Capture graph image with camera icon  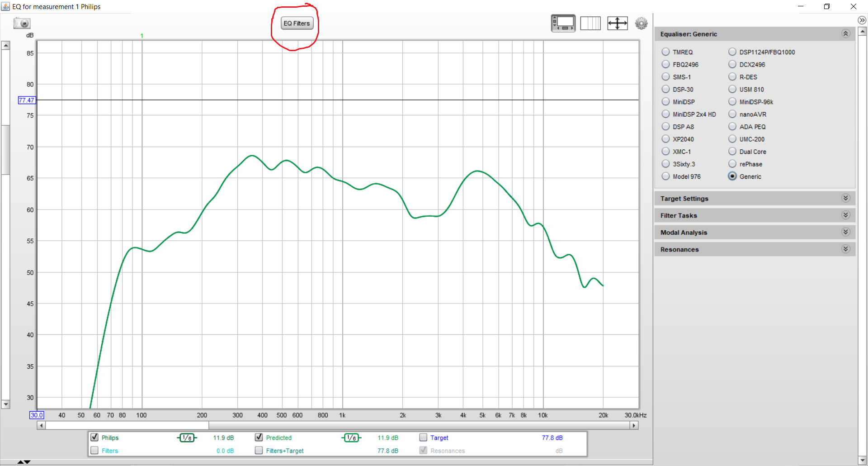pos(22,23)
